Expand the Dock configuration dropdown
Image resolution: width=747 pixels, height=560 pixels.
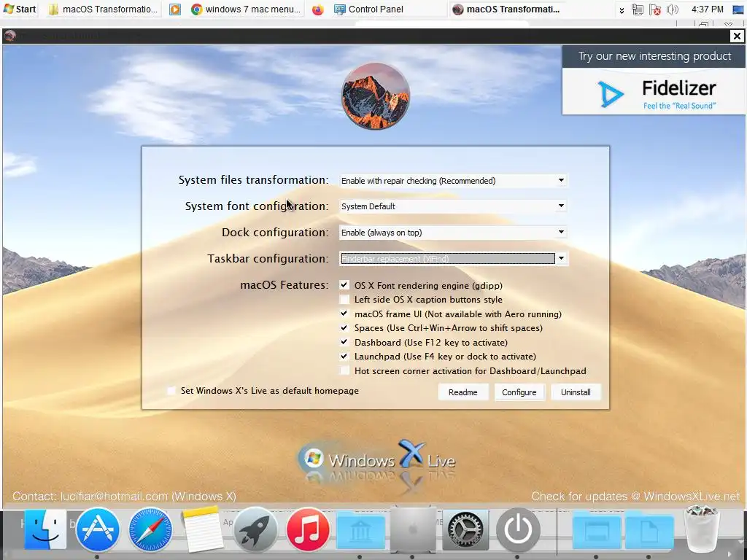pos(453,233)
